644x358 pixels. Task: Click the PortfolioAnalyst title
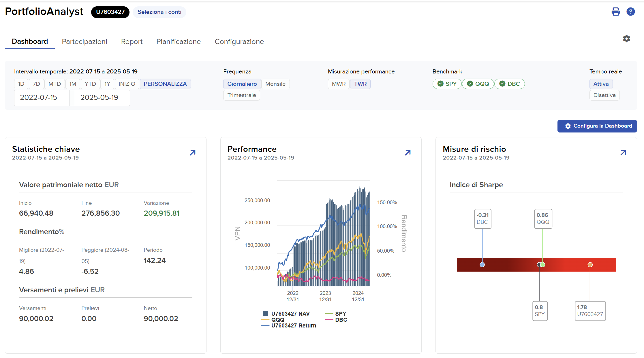(x=44, y=12)
